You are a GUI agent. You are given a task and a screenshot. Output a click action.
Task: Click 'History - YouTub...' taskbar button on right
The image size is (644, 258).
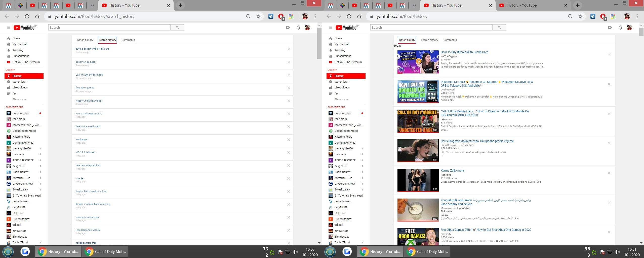click(380, 251)
